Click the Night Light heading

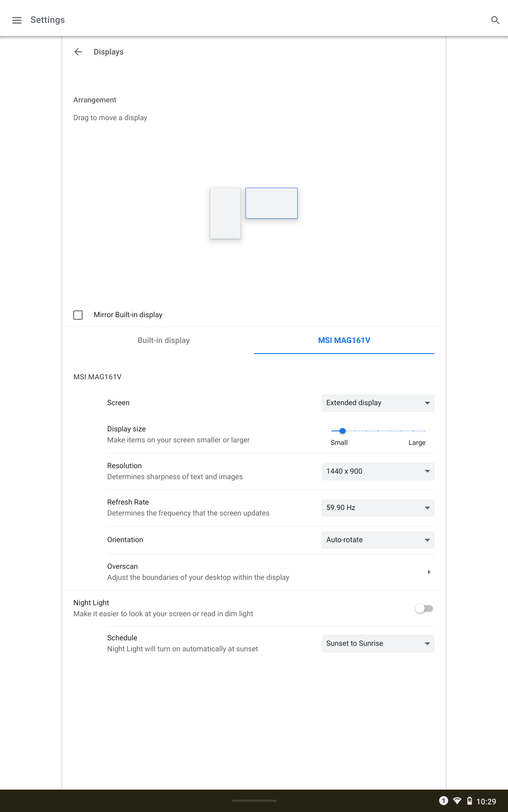click(91, 603)
